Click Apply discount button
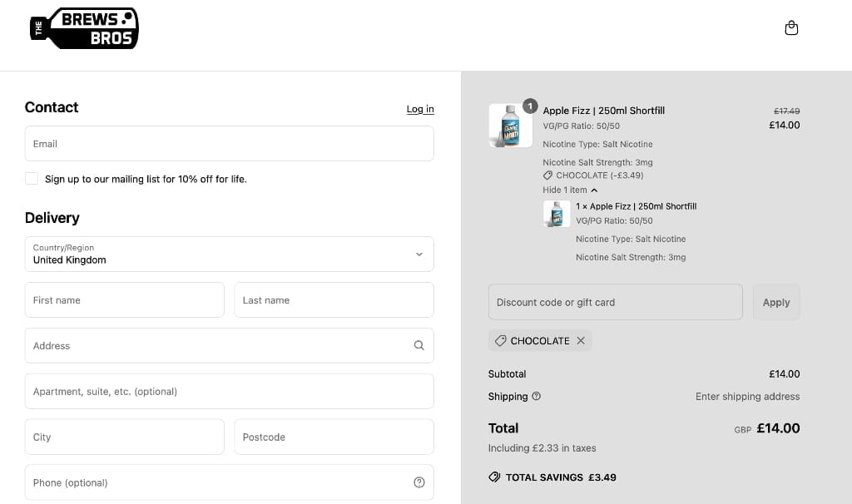852x504 pixels. coord(776,303)
